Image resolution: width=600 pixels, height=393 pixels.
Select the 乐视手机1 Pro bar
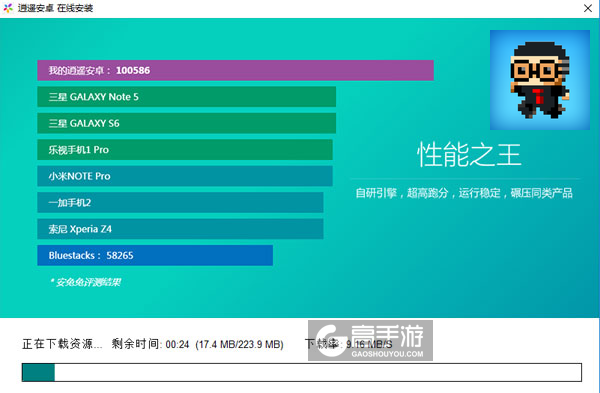[x=185, y=149]
